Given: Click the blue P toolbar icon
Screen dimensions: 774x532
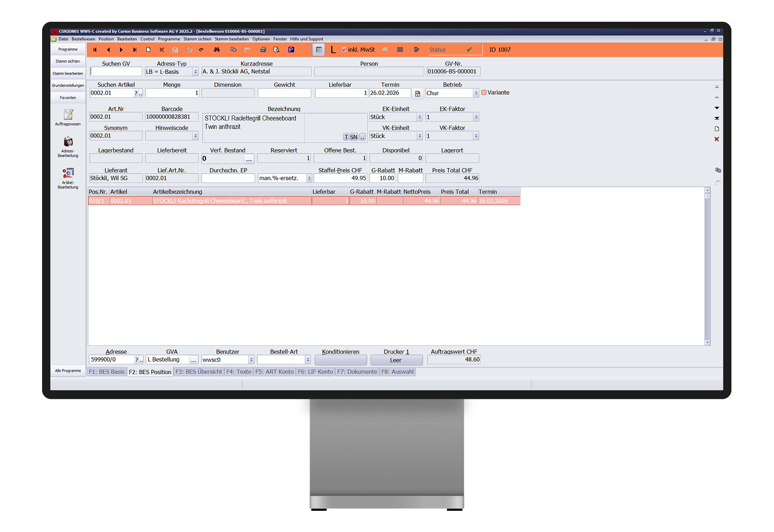Looking at the screenshot, I should tap(291, 50).
